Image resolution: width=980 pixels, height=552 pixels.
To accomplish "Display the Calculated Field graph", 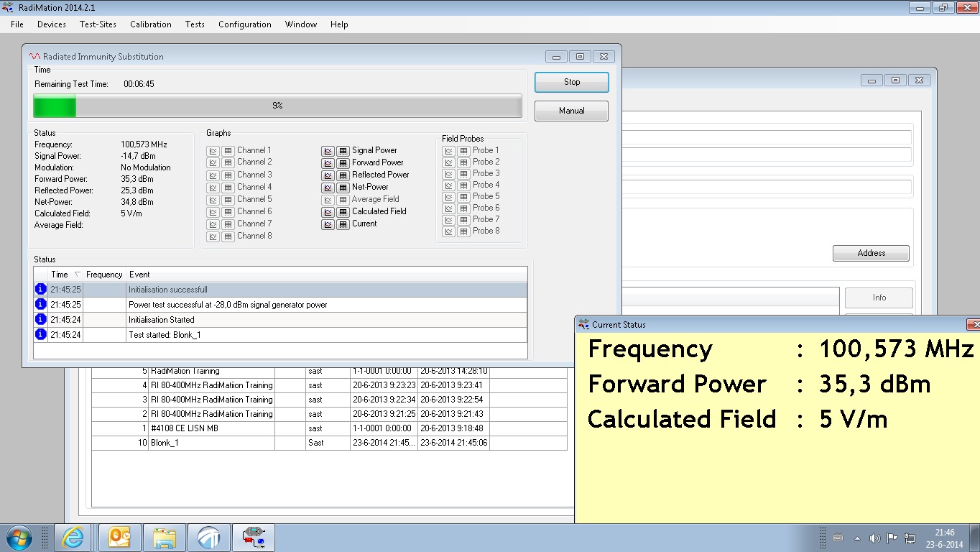I will point(328,211).
